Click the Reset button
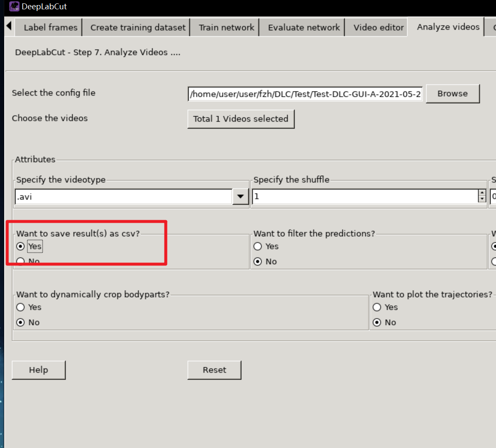This screenshot has width=496, height=448. coord(214,370)
